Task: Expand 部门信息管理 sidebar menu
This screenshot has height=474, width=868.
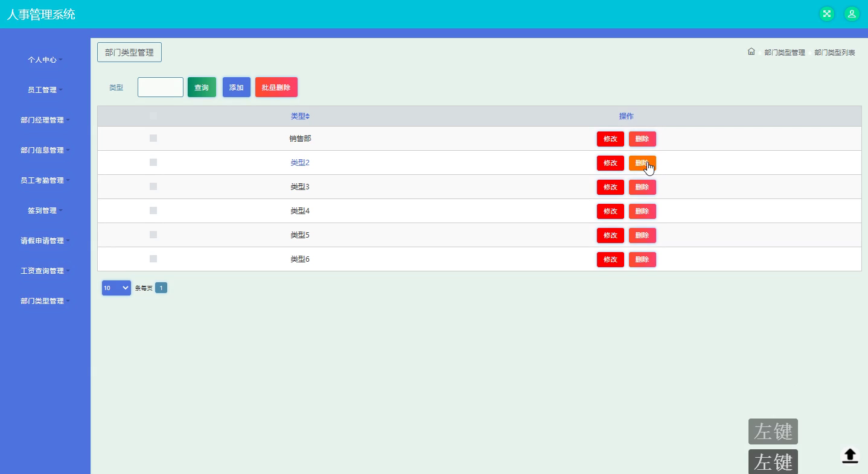Action: pos(45,150)
